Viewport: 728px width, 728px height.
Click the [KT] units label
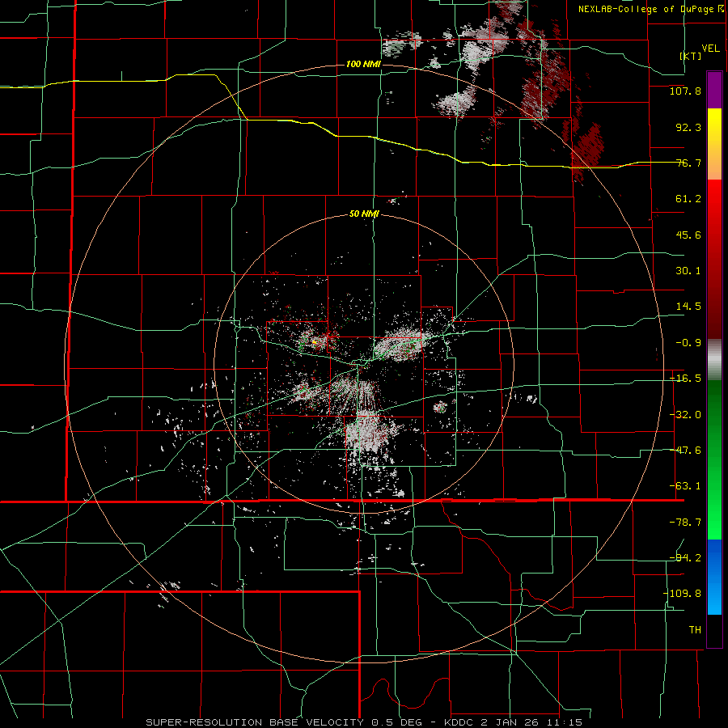[691, 56]
